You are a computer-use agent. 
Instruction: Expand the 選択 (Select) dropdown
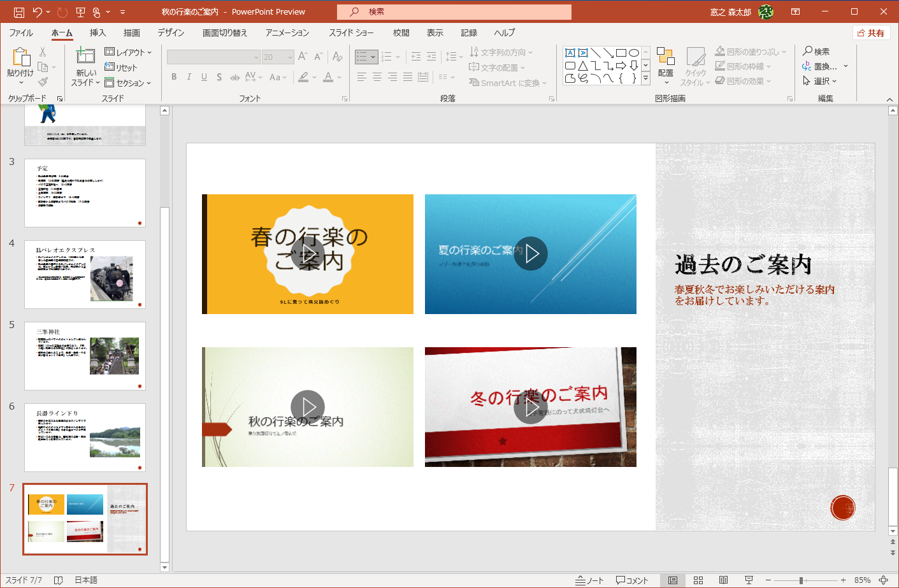pyautogui.click(x=819, y=81)
